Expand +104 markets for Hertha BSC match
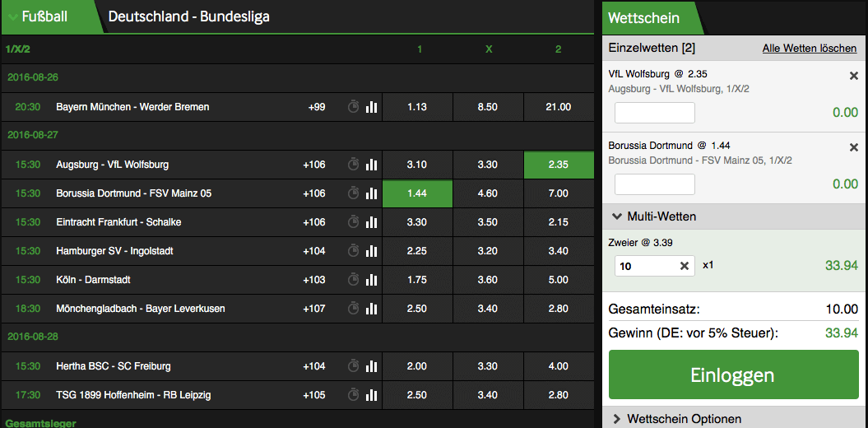 (x=313, y=366)
